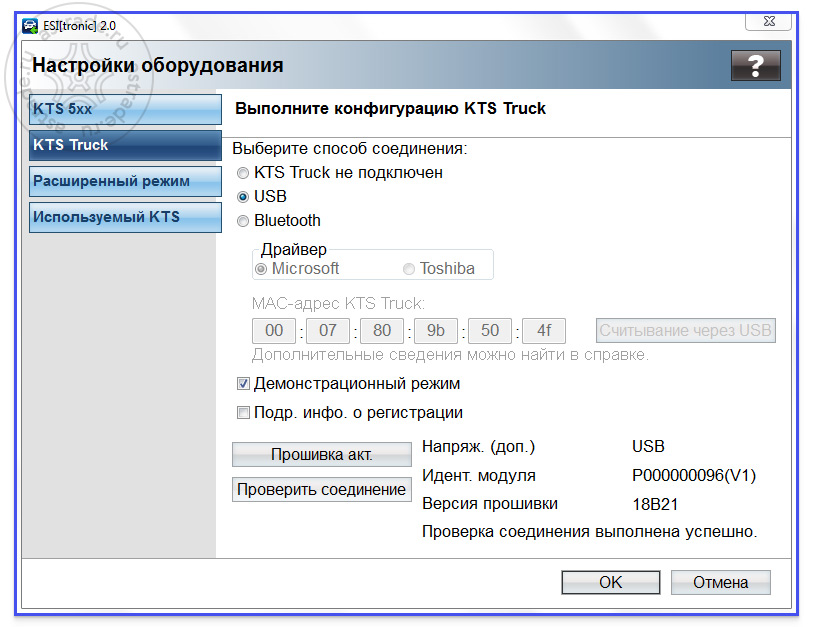Click the 'Выполните конфигурацию KTS Truck' heading

pyautogui.click(x=390, y=109)
